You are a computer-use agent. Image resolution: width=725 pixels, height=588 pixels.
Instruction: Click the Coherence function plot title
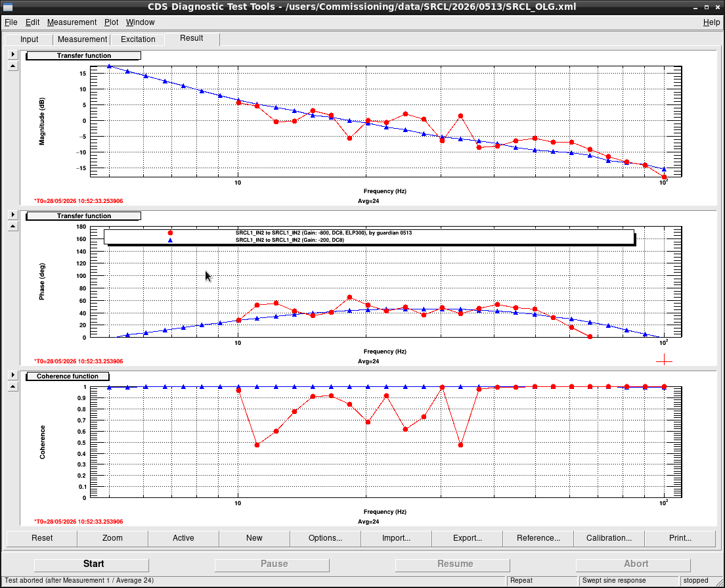[x=68, y=376]
